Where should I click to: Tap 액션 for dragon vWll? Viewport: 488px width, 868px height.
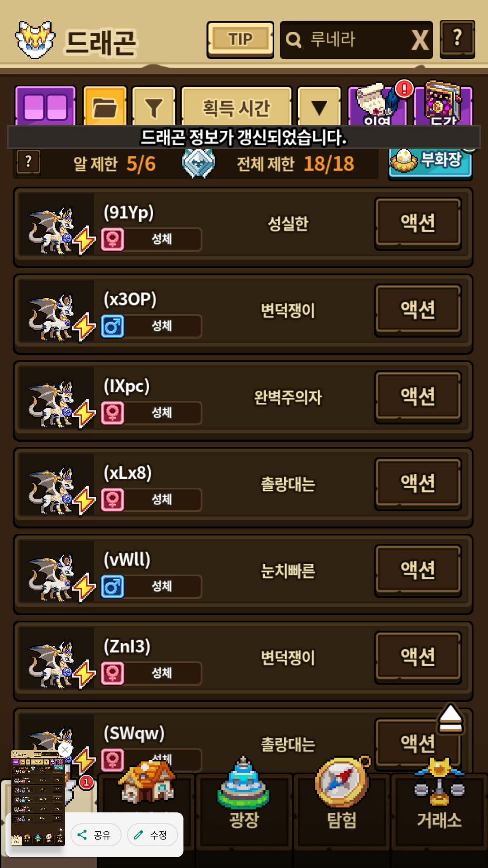tap(418, 571)
